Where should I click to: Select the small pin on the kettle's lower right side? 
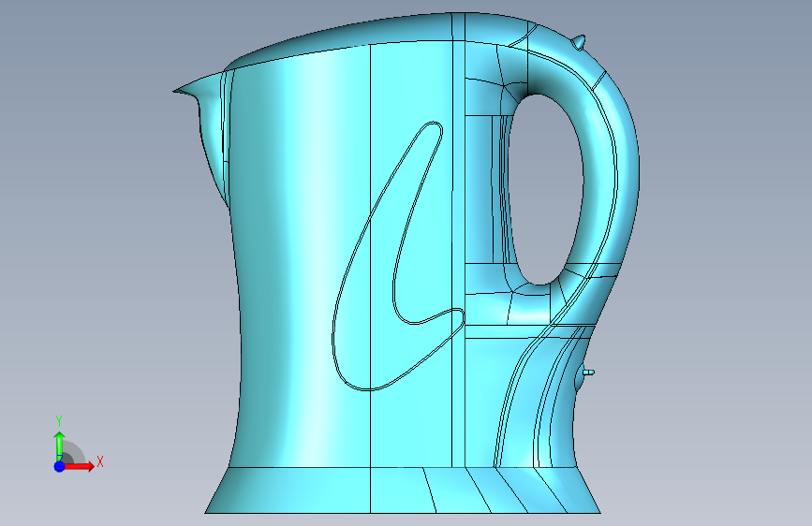click(589, 373)
